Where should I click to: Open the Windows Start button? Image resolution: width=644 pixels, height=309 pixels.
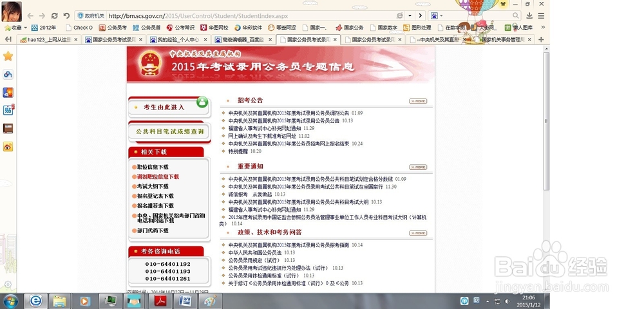pyautogui.click(x=11, y=301)
